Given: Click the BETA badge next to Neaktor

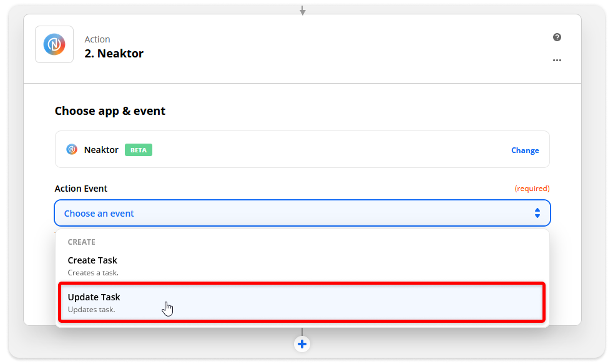Looking at the screenshot, I should 139,150.
